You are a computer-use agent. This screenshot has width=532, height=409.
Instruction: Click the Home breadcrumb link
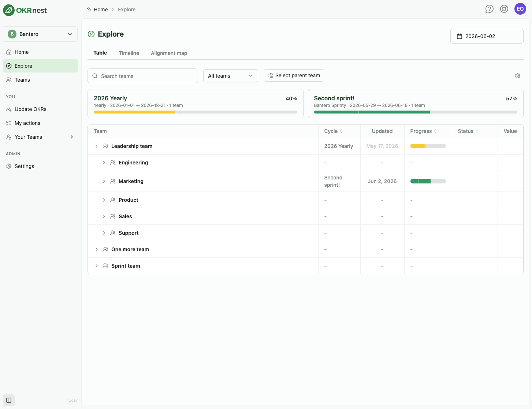[101, 10]
